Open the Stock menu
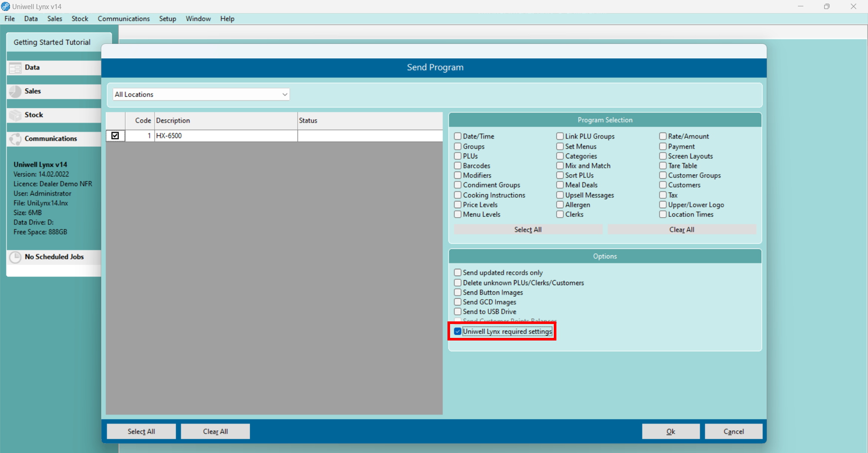The image size is (868, 453). pos(80,19)
